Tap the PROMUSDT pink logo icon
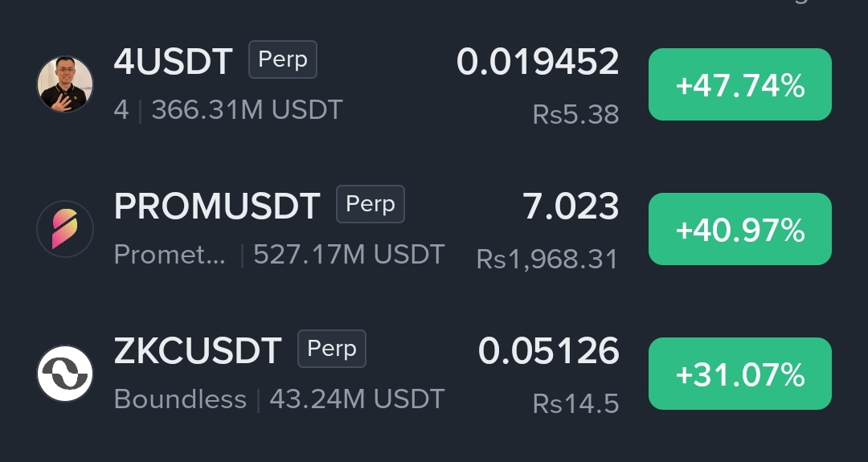This screenshot has width=868, height=462. point(65,229)
